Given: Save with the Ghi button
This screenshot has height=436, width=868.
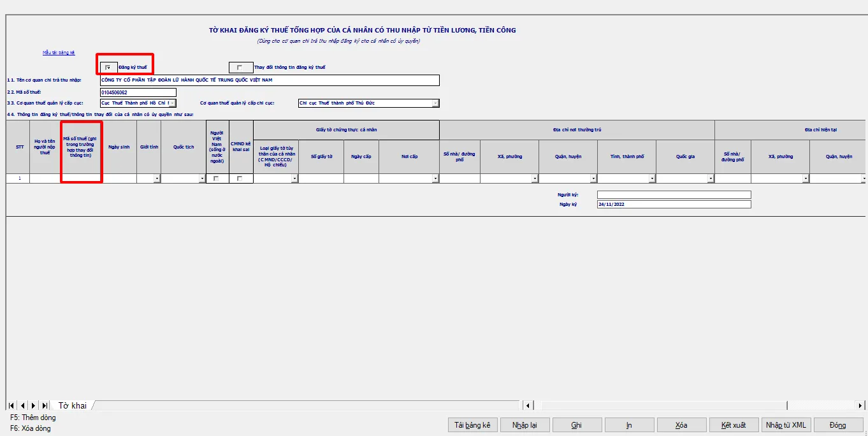Looking at the screenshot, I should [x=576, y=425].
